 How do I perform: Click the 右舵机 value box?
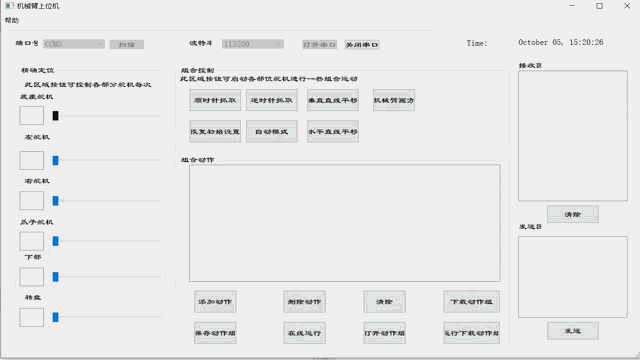pos(31,200)
